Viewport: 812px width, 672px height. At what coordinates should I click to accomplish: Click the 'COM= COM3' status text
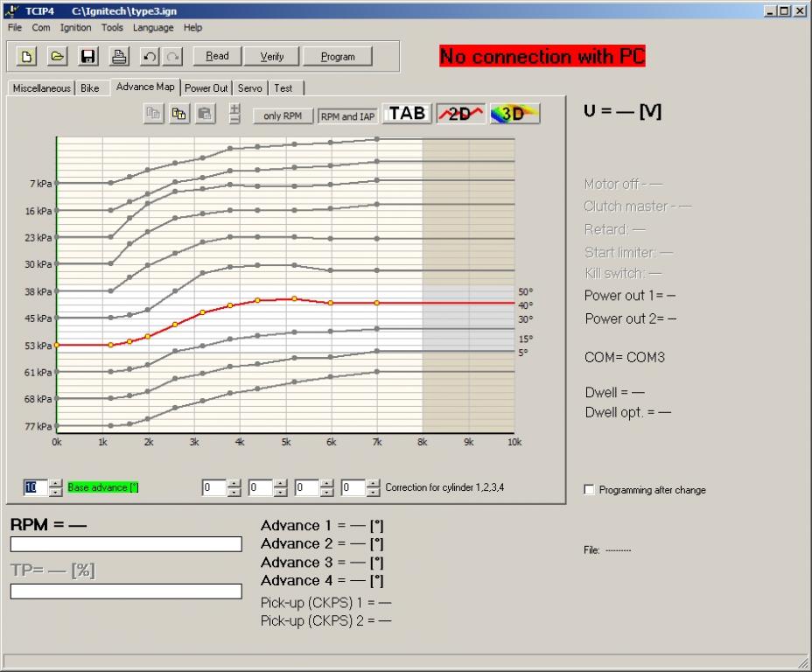pos(625,357)
